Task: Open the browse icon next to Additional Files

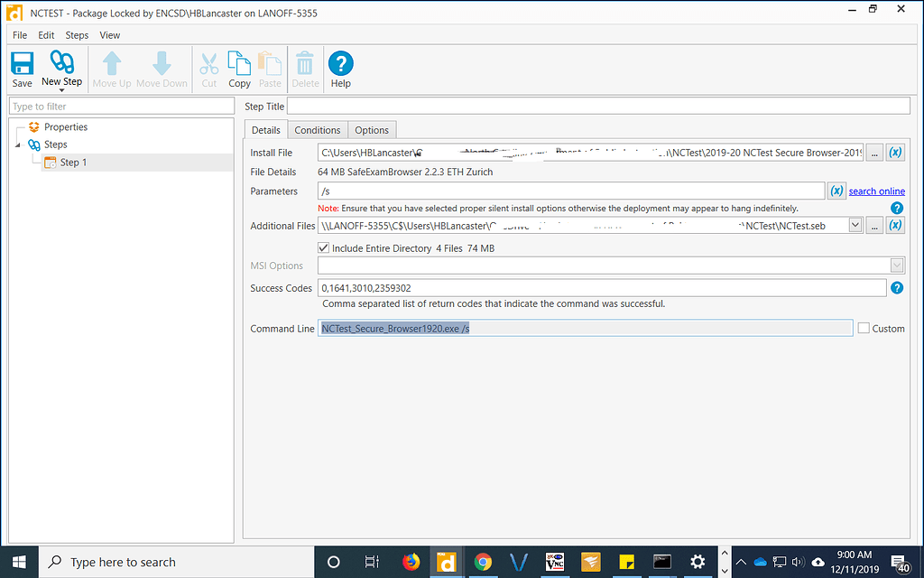Action: (873, 226)
